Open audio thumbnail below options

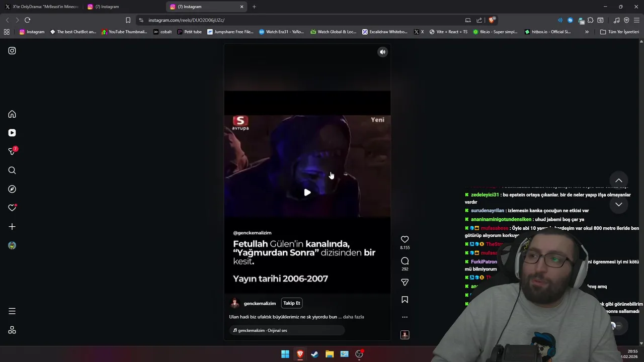[x=405, y=335]
